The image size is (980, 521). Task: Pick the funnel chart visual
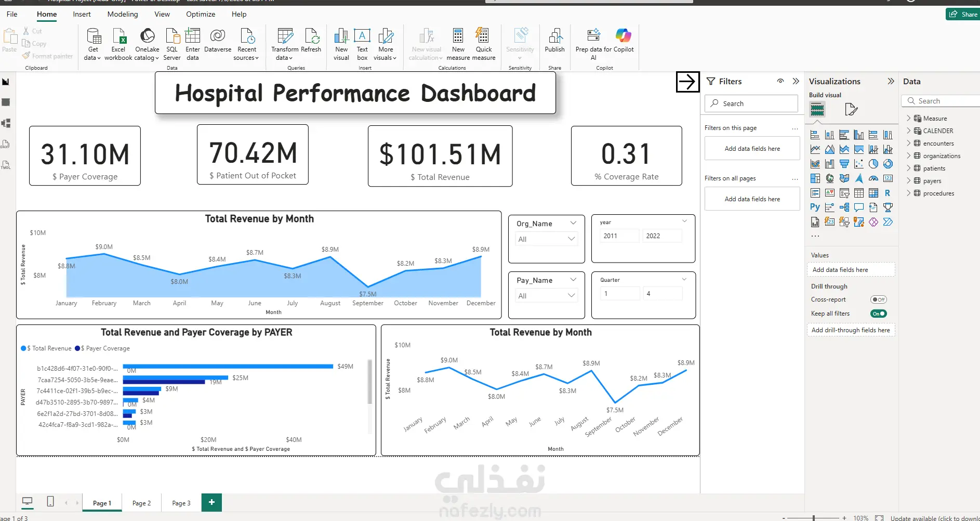[x=844, y=164]
